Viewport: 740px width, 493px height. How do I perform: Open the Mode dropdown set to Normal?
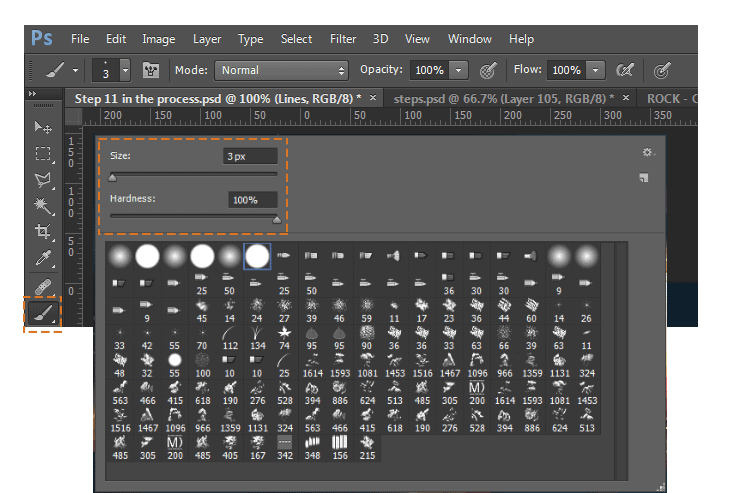(x=281, y=71)
